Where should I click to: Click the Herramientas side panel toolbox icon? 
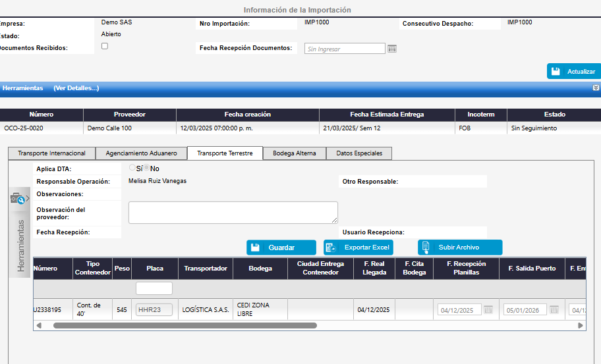(x=18, y=198)
